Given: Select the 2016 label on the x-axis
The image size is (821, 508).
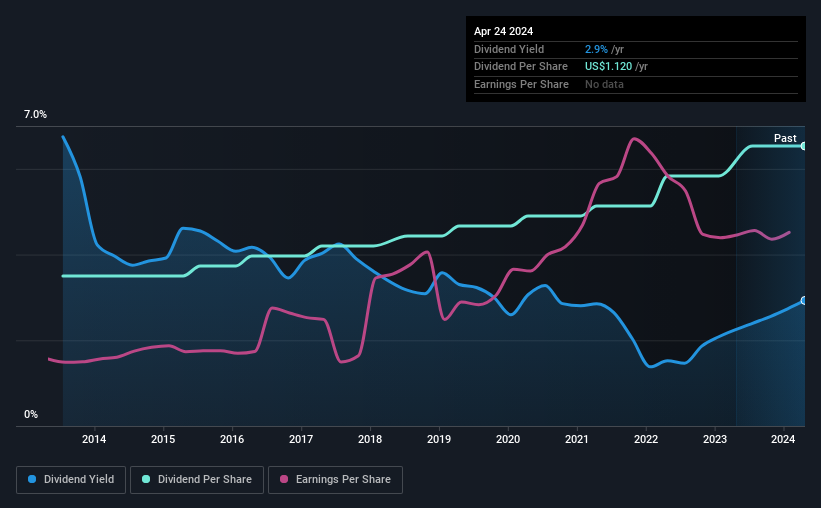Looking at the screenshot, I should click(x=232, y=439).
